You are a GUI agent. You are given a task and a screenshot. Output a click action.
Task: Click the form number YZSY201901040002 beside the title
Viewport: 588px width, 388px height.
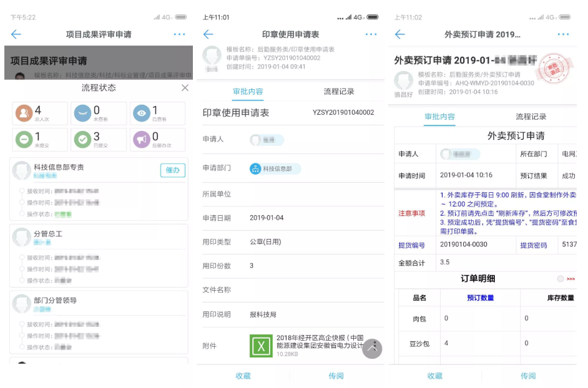pos(343,112)
